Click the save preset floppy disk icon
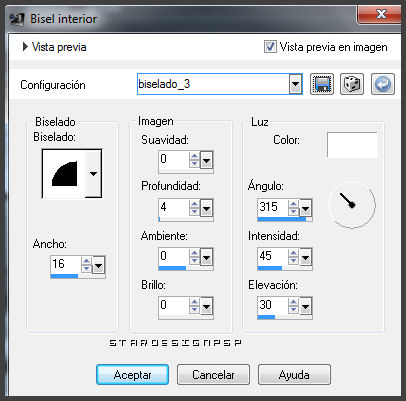Image resolution: width=406 pixels, height=401 pixels. (x=322, y=84)
